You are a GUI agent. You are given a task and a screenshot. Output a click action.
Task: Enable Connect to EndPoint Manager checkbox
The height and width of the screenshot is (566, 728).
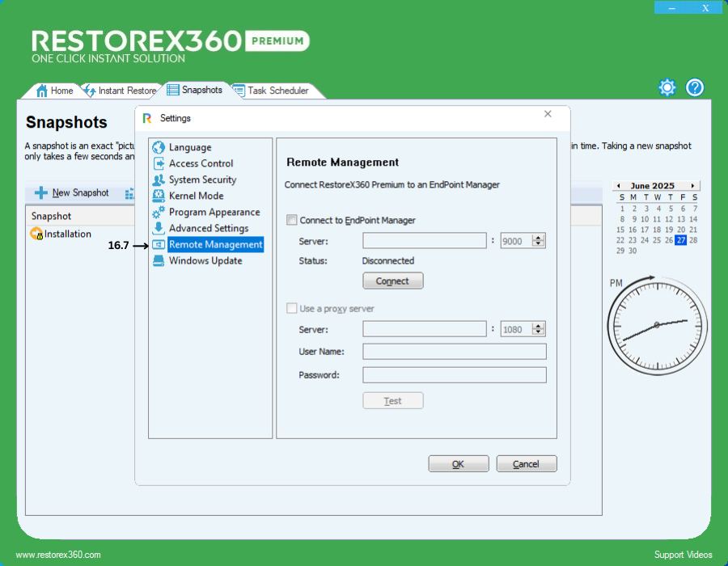pos(292,220)
